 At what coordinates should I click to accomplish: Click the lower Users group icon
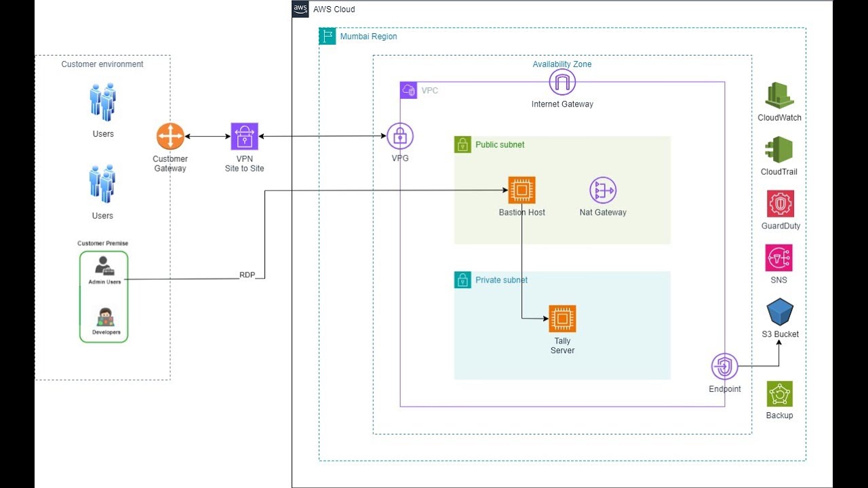pyautogui.click(x=102, y=184)
